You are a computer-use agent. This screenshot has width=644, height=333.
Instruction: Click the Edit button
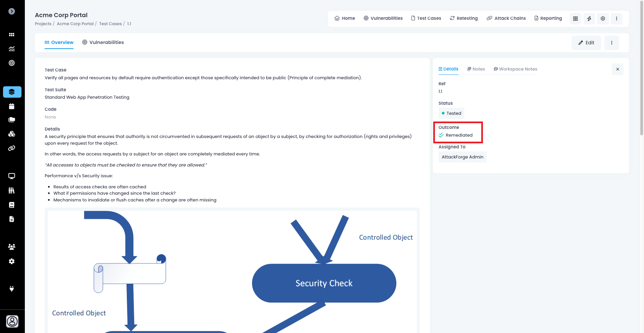(586, 43)
